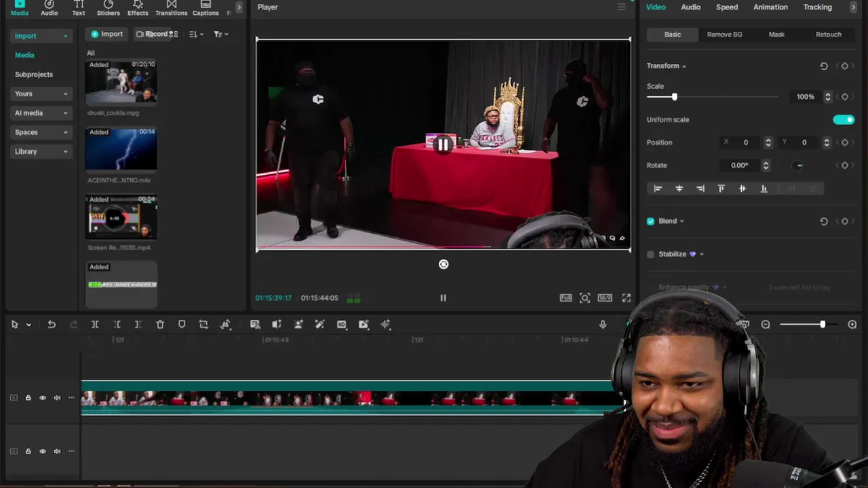Expand the AI media section
Image resolution: width=868 pixels, height=488 pixels.
[x=66, y=113]
